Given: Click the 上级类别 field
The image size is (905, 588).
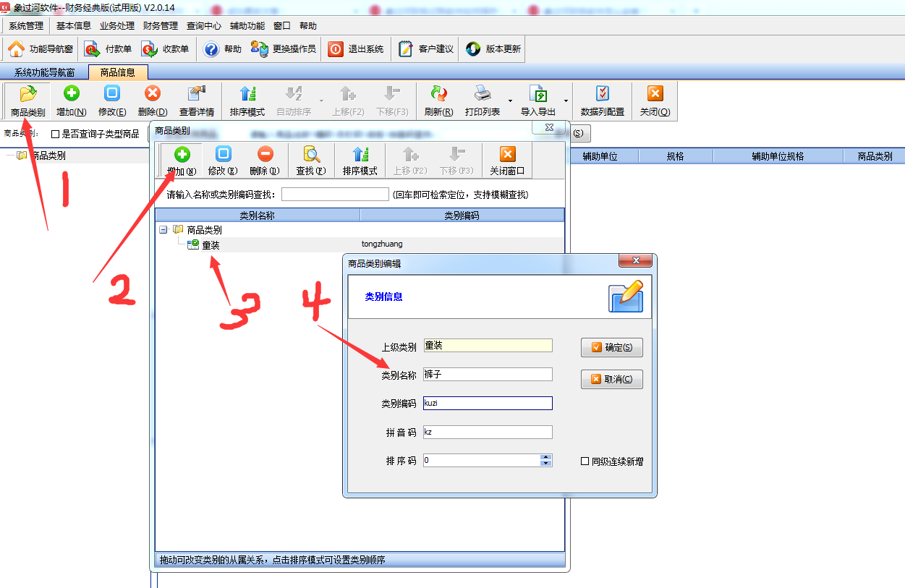Looking at the screenshot, I should [x=488, y=346].
